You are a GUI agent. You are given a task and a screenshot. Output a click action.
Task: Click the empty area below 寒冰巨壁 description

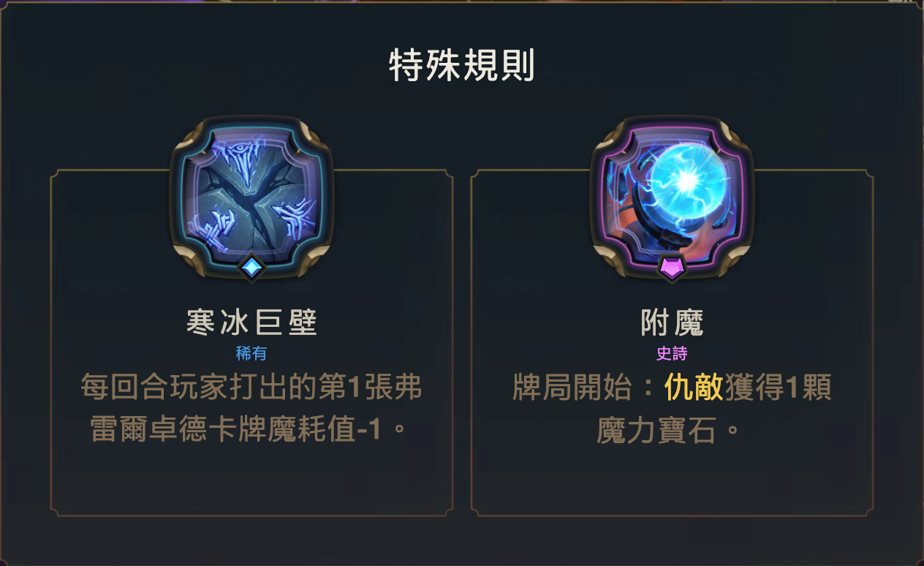251,479
